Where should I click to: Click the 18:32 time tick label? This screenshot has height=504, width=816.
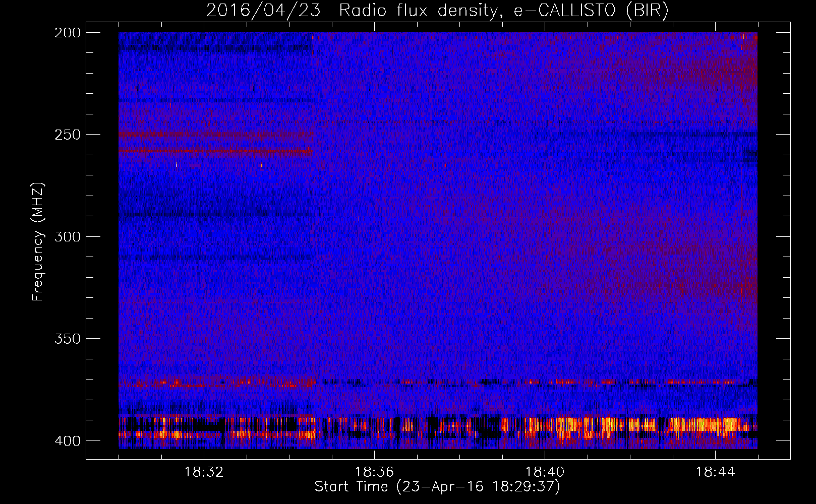pyautogui.click(x=204, y=472)
